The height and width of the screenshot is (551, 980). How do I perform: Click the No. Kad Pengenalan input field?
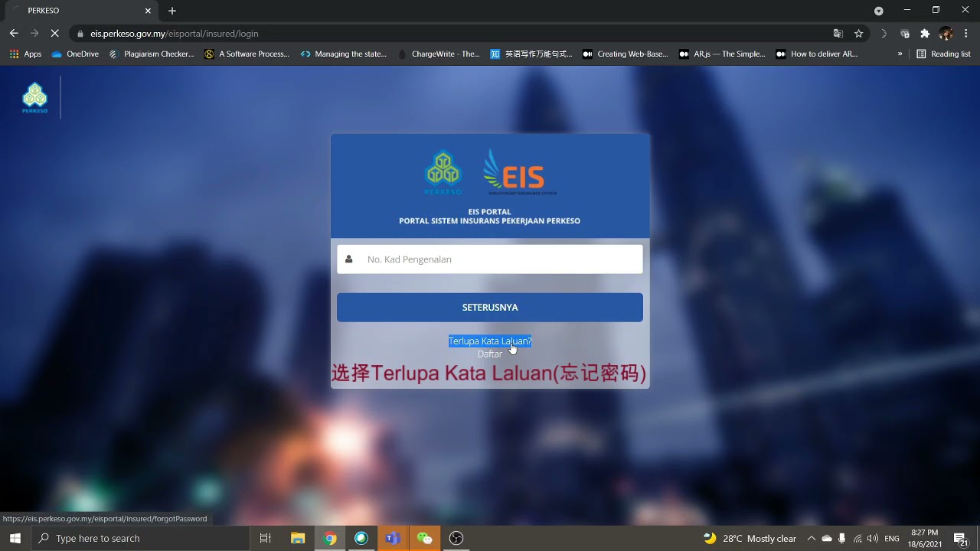tap(490, 259)
